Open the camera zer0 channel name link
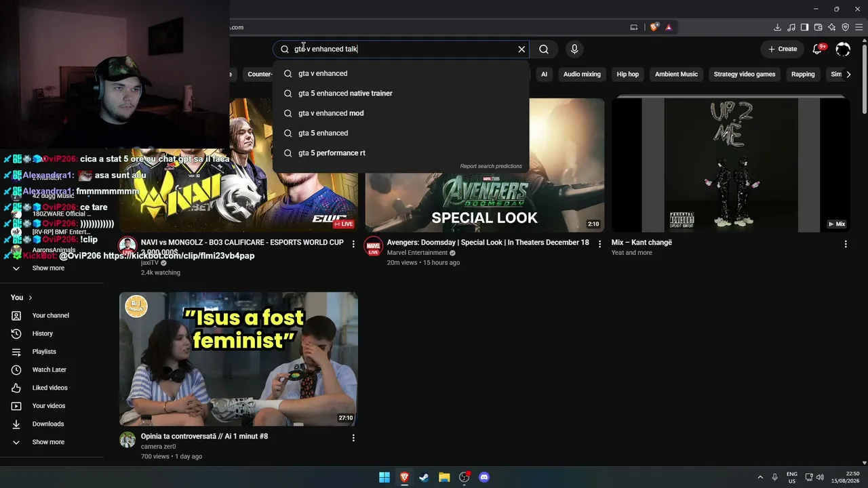Viewport: 868px width, 488px height. [x=158, y=447]
